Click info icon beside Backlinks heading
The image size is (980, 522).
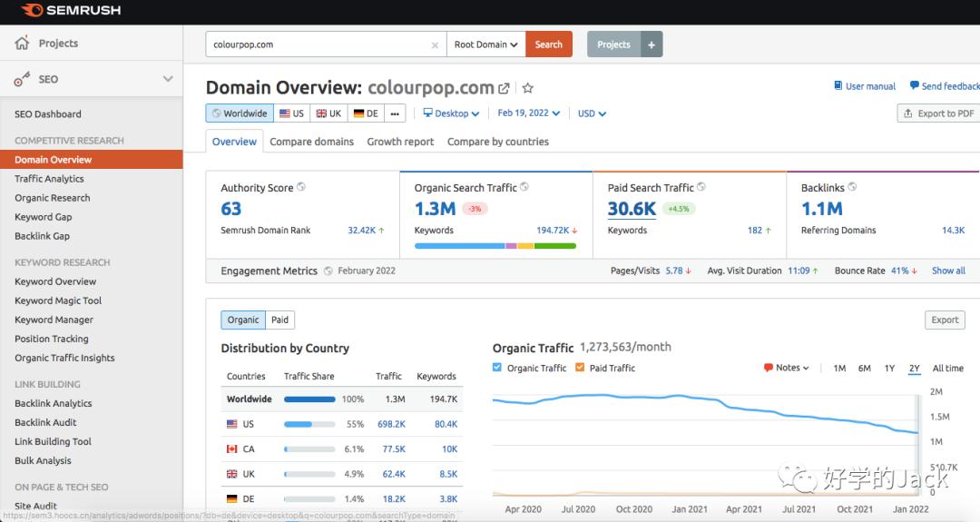point(852,187)
